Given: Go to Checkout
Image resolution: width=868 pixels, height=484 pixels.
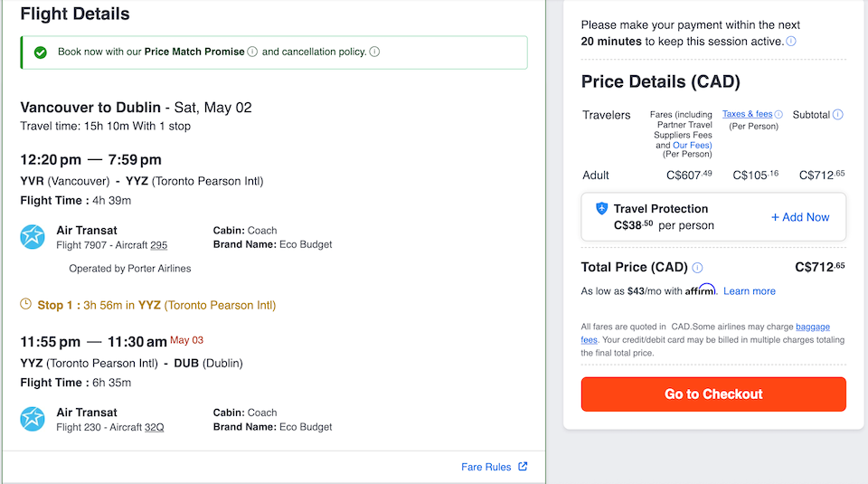Looking at the screenshot, I should click(713, 394).
